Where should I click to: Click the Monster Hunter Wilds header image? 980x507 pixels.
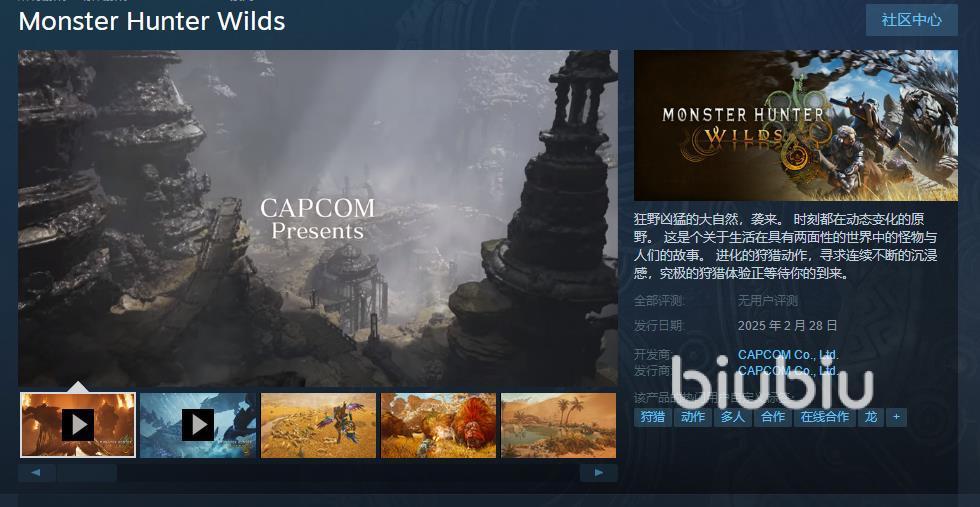point(796,126)
